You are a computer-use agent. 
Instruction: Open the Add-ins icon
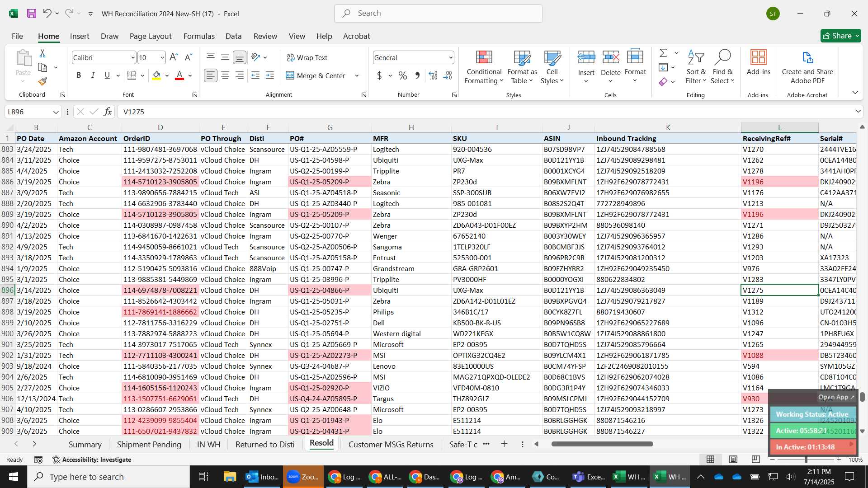[758, 63]
